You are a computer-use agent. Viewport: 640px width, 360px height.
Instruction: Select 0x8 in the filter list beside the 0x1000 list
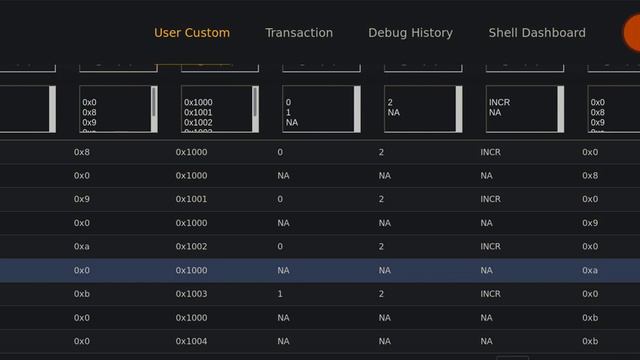tap(89, 112)
